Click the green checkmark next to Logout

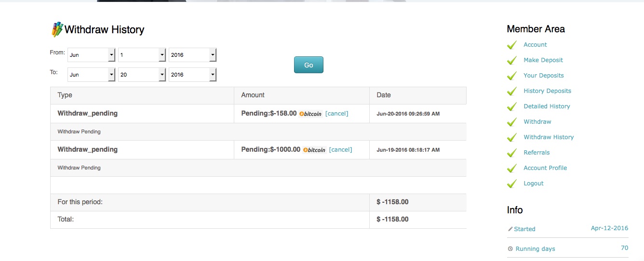[x=512, y=183]
